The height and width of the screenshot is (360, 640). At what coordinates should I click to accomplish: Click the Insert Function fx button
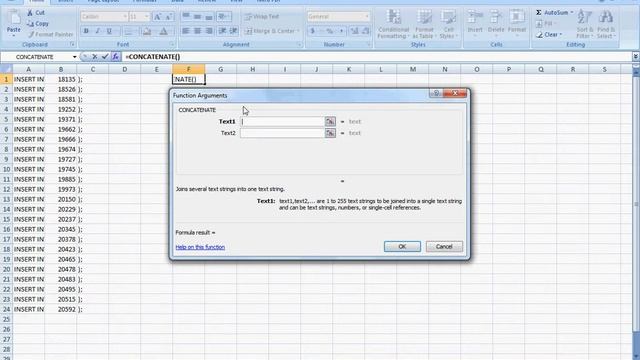116,57
